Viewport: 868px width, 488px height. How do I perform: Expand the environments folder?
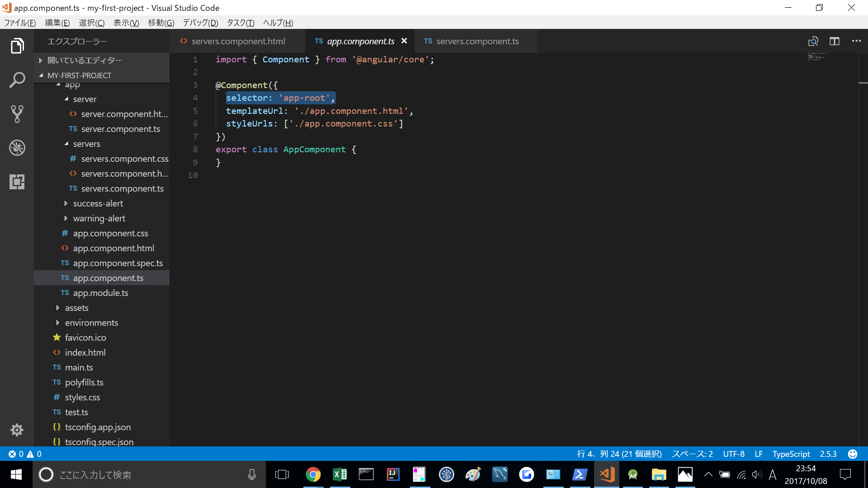(91, 323)
